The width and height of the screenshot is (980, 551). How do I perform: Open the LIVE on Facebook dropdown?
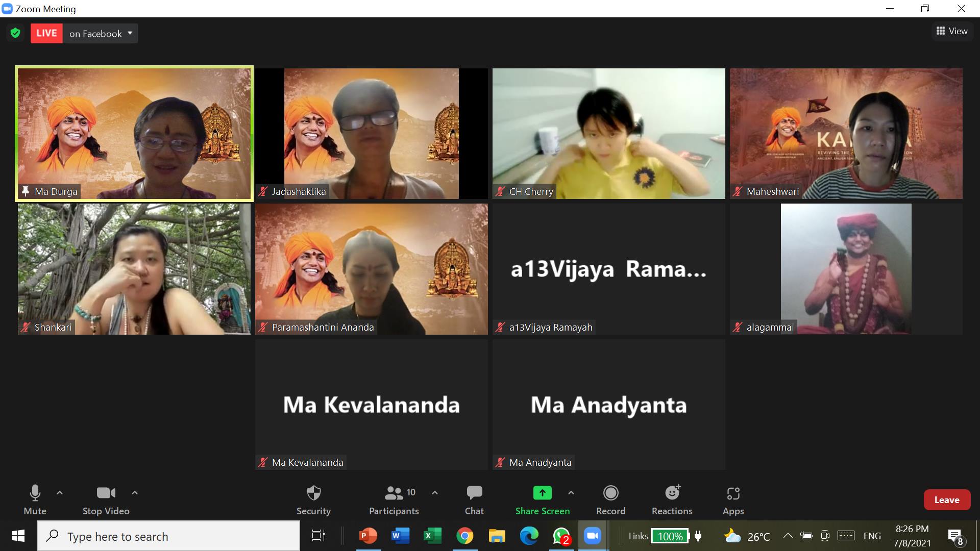130,33
